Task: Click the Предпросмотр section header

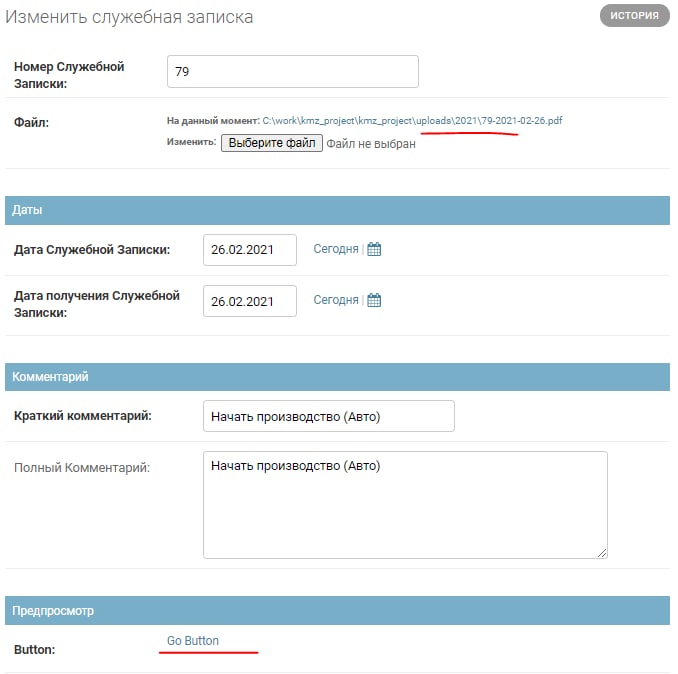Action: click(337, 610)
